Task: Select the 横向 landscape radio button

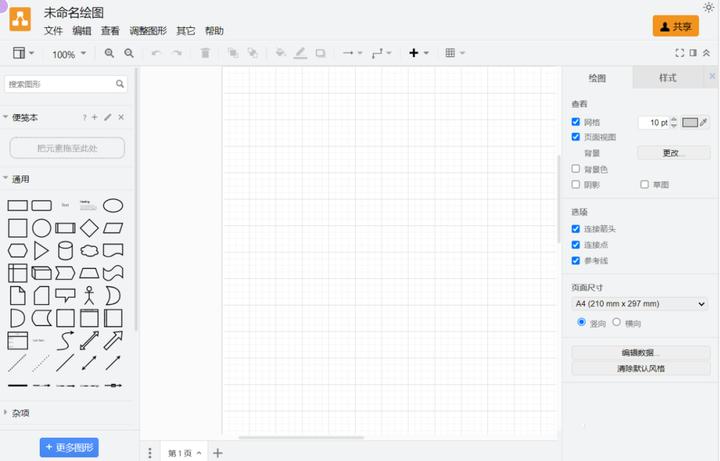Action: tap(617, 323)
